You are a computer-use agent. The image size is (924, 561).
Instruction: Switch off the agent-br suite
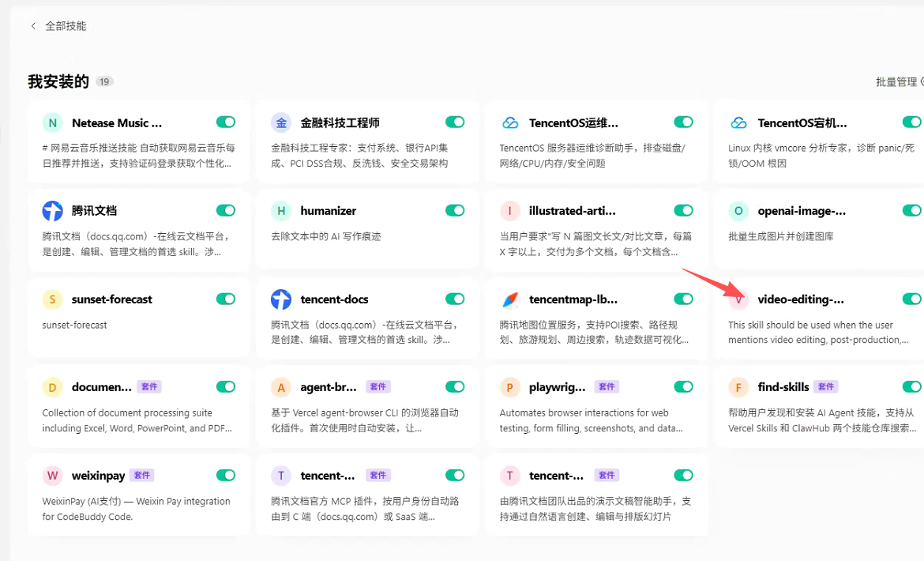454,386
